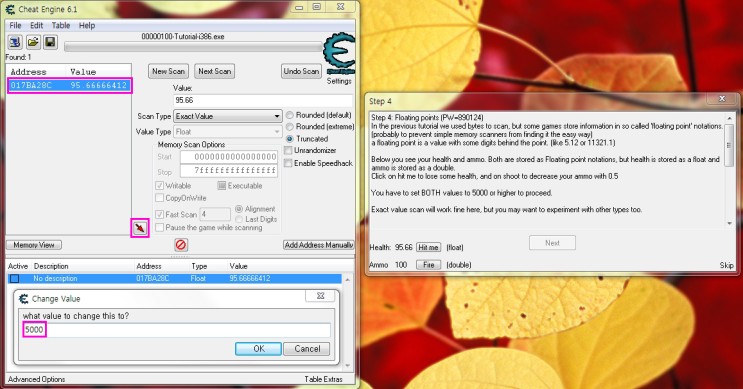Click No description in the address table
Screen dimensions: 743x389
(55, 279)
